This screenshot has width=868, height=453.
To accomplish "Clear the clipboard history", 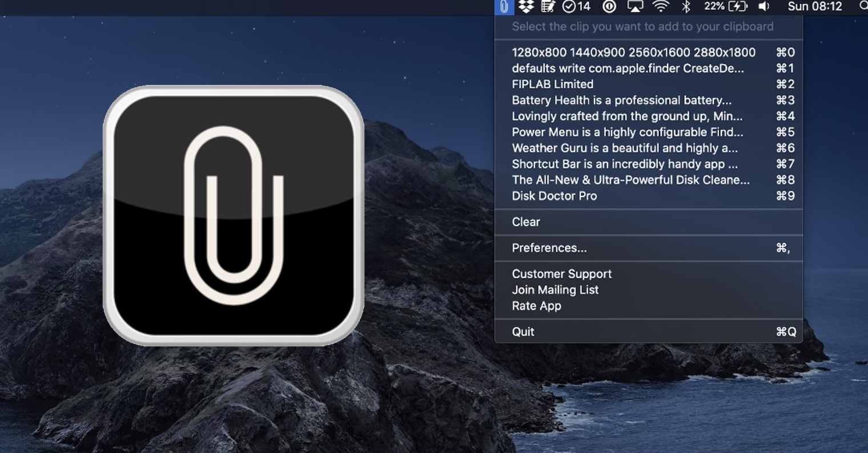I will coord(525,222).
